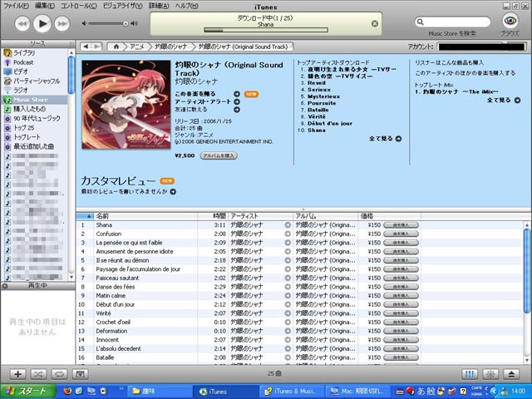
Task: Toggle repeat button
Action: click(x=59, y=374)
